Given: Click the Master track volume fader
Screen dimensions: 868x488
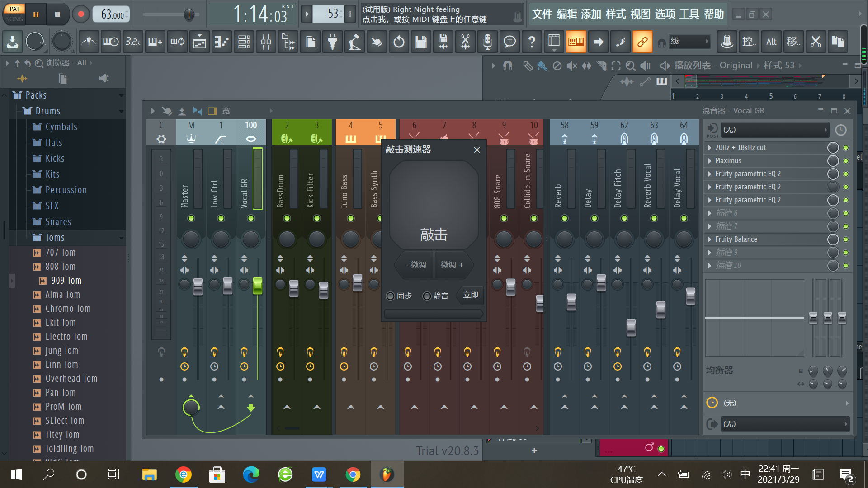Looking at the screenshot, I should click(x=198, y=287).
